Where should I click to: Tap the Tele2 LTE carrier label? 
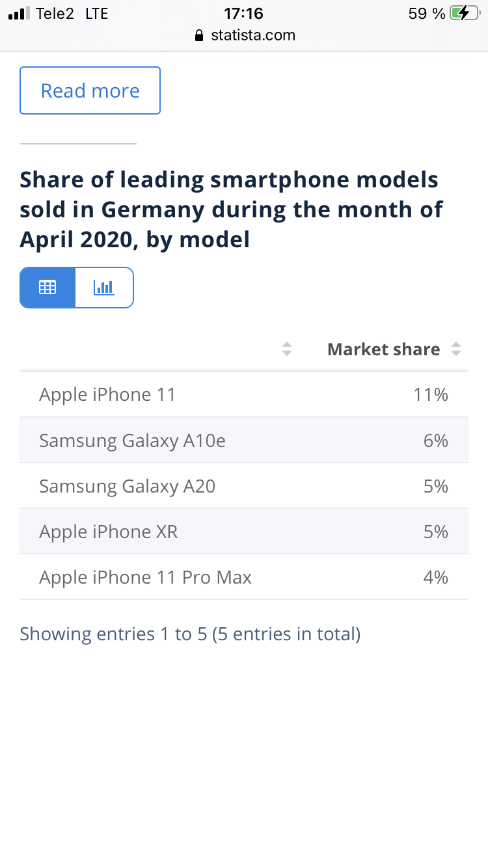pos(72,14)
